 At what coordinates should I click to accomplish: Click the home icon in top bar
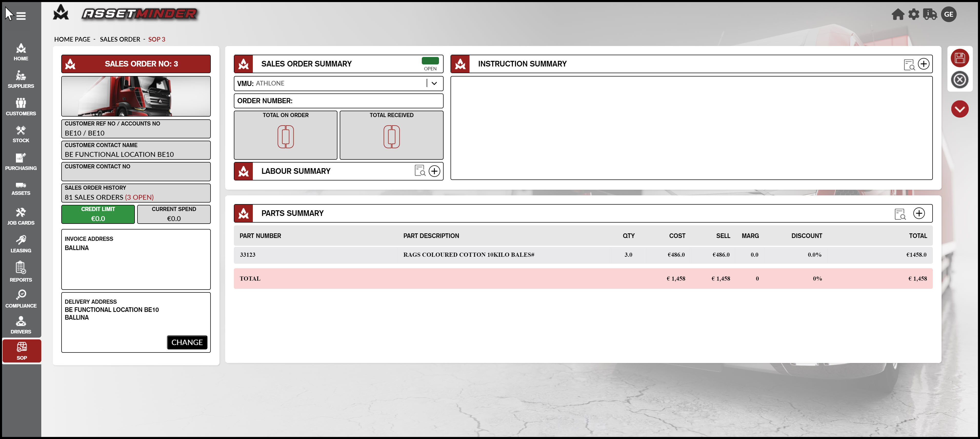pyautogui.click(x=898, y=14)
